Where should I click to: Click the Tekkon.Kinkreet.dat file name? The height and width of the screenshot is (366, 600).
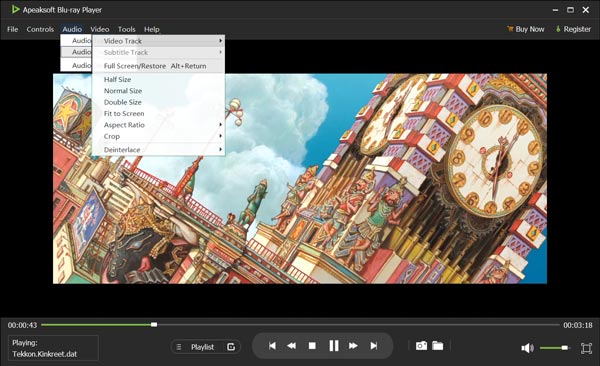(44, 354)
